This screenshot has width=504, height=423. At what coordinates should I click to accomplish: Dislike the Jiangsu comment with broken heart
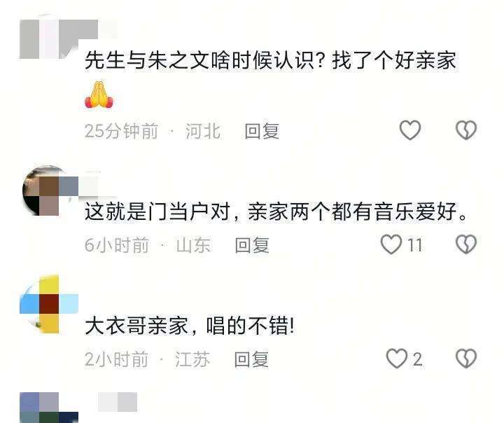click(466, 359)
